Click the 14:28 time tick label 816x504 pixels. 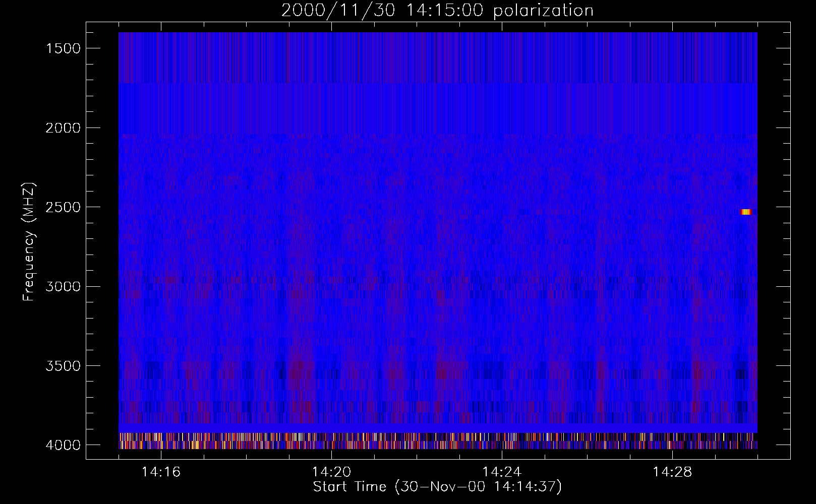pos(672,472)
